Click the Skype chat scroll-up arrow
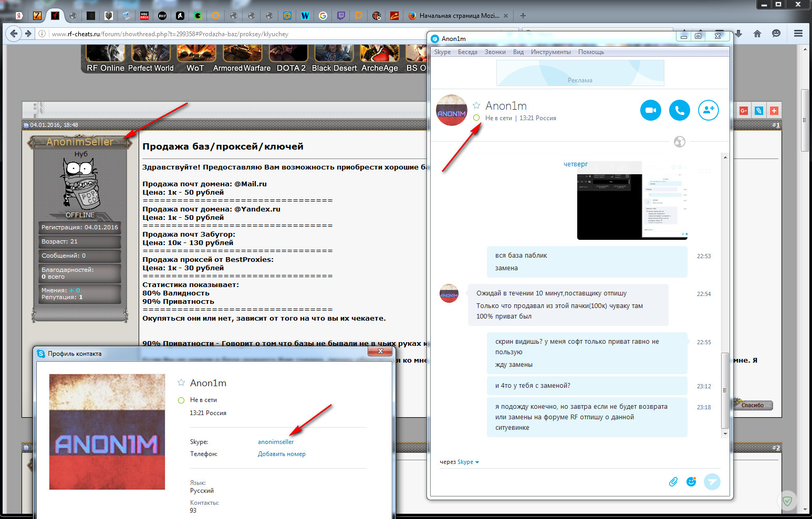The width and height of the screenshot is (812, 519). (725, 157)
